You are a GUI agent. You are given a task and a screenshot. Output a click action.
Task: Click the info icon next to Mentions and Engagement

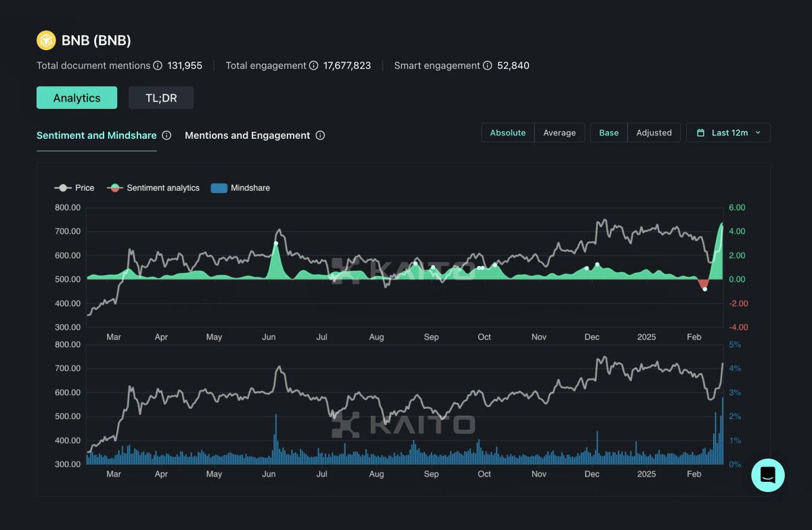pos(321,135)
